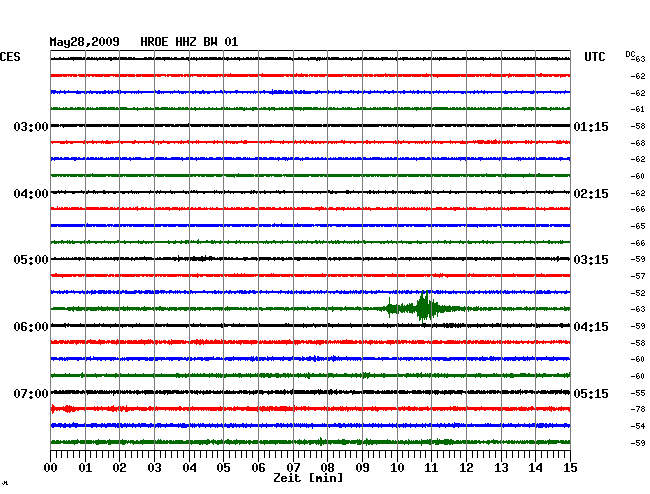Click the 03:15 UTC time label

point(591,260)
